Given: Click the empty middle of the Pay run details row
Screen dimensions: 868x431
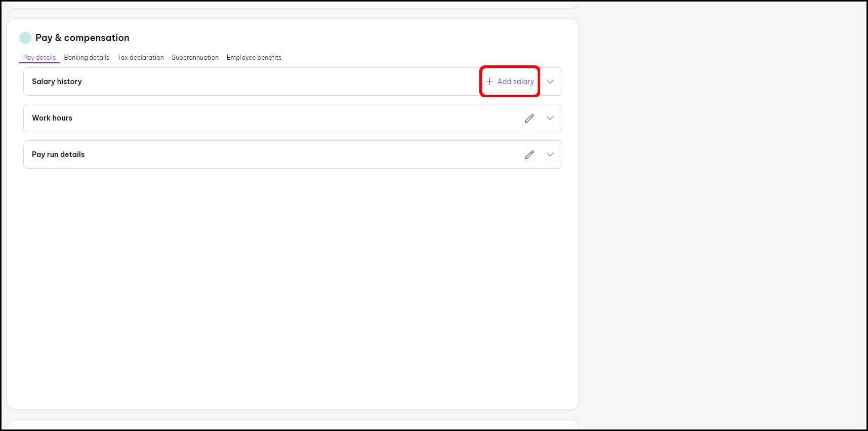Looking at the screenshot, I should (x=278, y=154).
